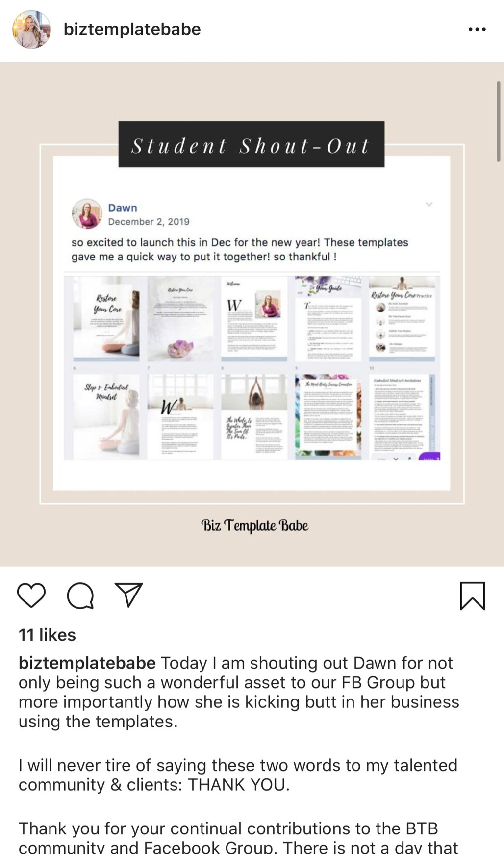Tap the share paper plane icon
504x854 pixels.
click(128, 595)
